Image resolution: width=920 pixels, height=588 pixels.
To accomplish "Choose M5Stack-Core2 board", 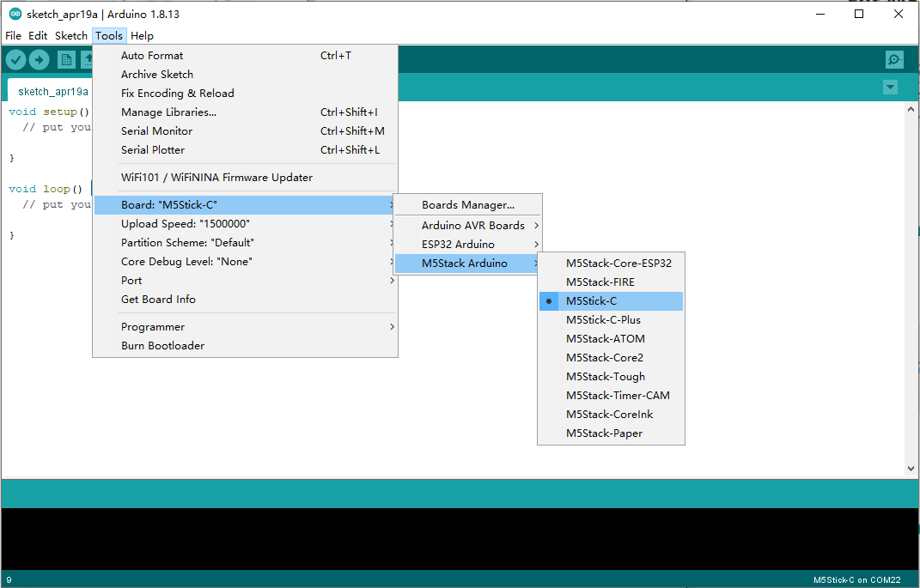I will [611, 358].
